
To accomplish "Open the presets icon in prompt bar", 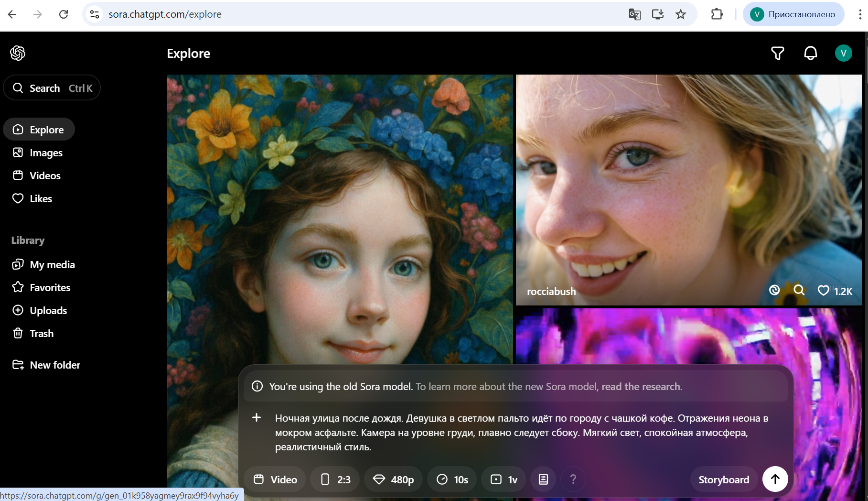I will 543,479.
